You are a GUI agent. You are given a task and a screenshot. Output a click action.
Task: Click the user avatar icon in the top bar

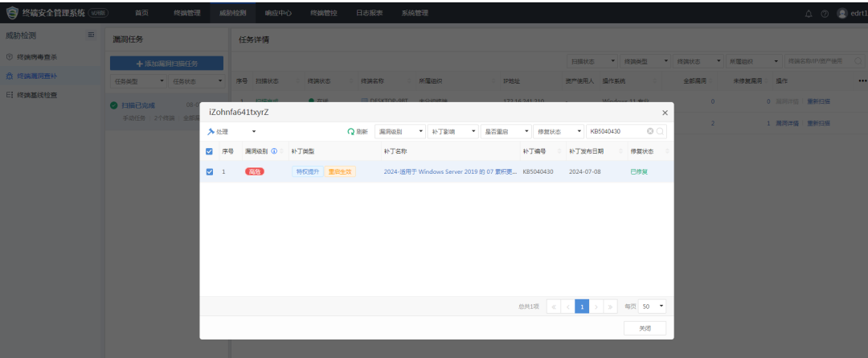842,14
